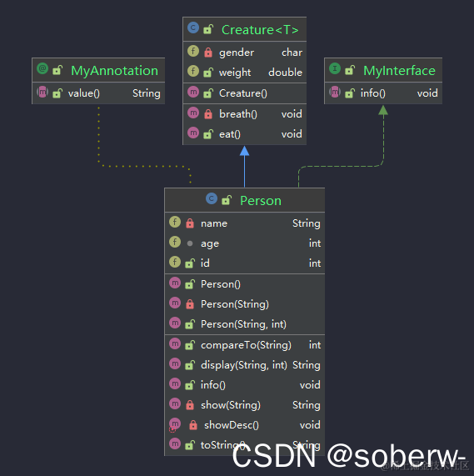Select the name field in Person
The height and width of the screenshot is (476, 474).
coord(245,223)
